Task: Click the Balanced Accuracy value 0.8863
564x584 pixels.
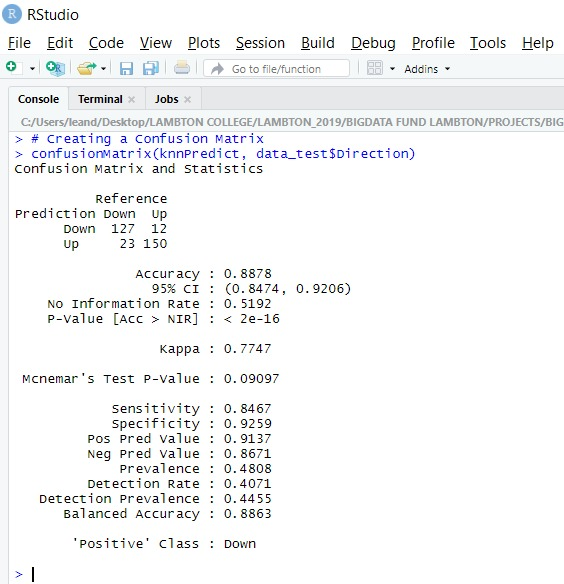Action: coord(247,514)
